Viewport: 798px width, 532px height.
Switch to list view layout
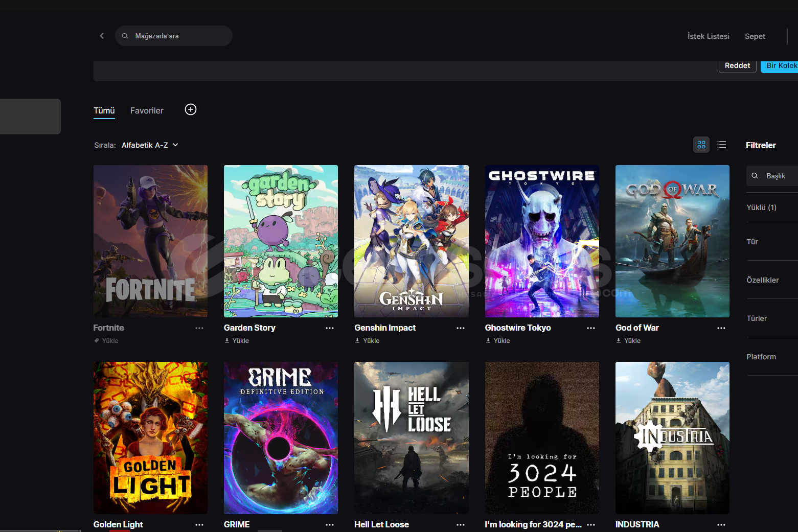pos(722,145)
